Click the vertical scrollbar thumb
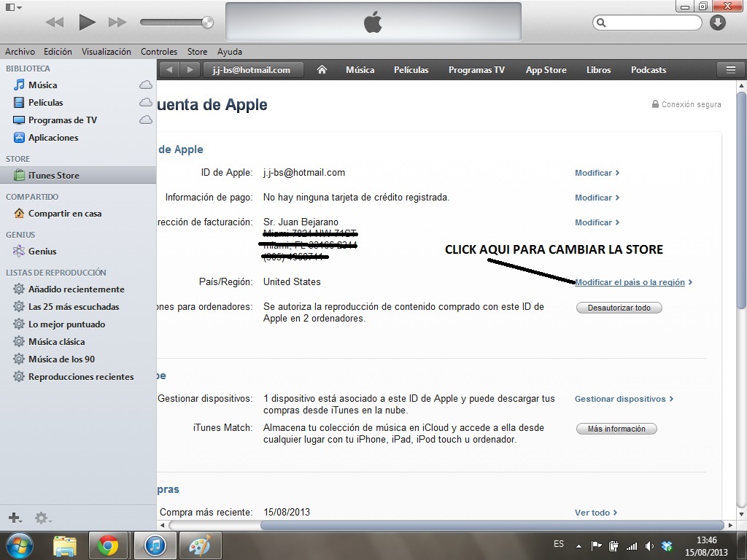This screenshot has height=560, width=747. [741, 199]
